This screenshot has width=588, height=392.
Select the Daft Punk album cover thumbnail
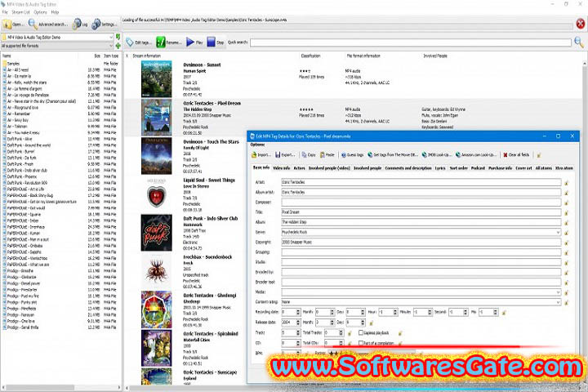tap(156, 233)
